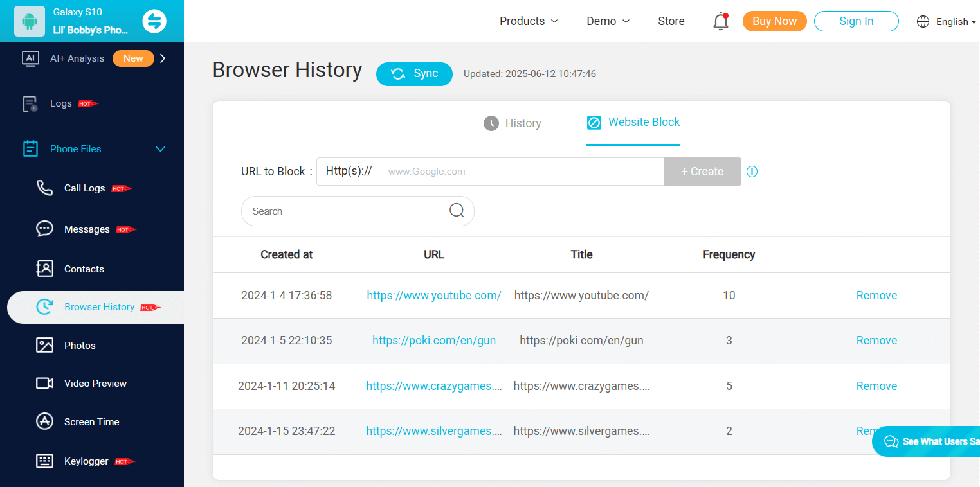Click the 2024-1-15 23:47:22 timestamp
The height and width of the screenshot is (487, 980).
point(287,431)
